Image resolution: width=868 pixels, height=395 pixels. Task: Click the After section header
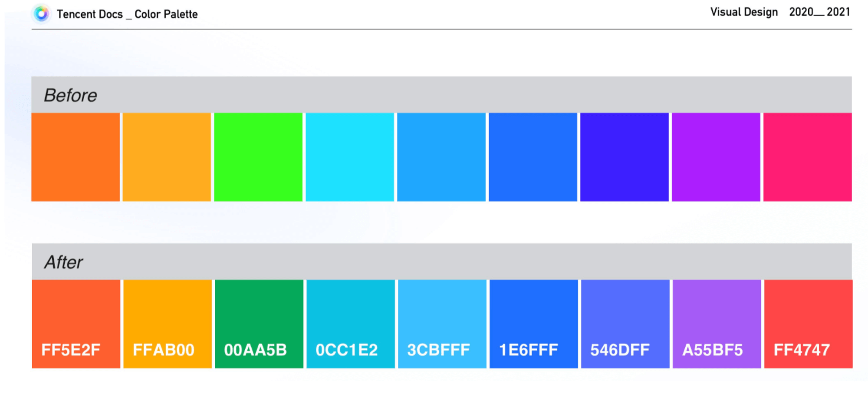(64, 262)
